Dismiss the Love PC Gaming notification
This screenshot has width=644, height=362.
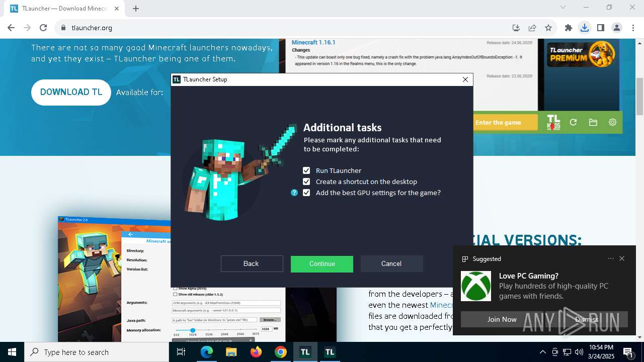[587, 319]
